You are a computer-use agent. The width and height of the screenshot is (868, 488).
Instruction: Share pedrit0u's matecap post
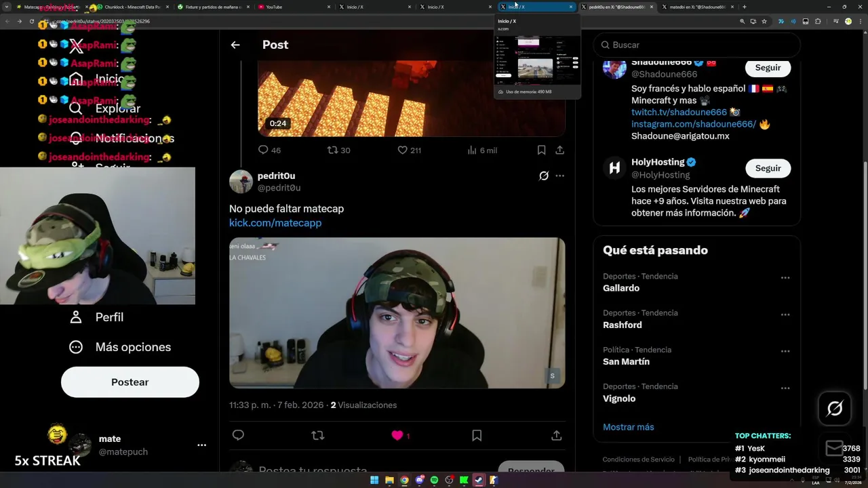tap(556, 435)
